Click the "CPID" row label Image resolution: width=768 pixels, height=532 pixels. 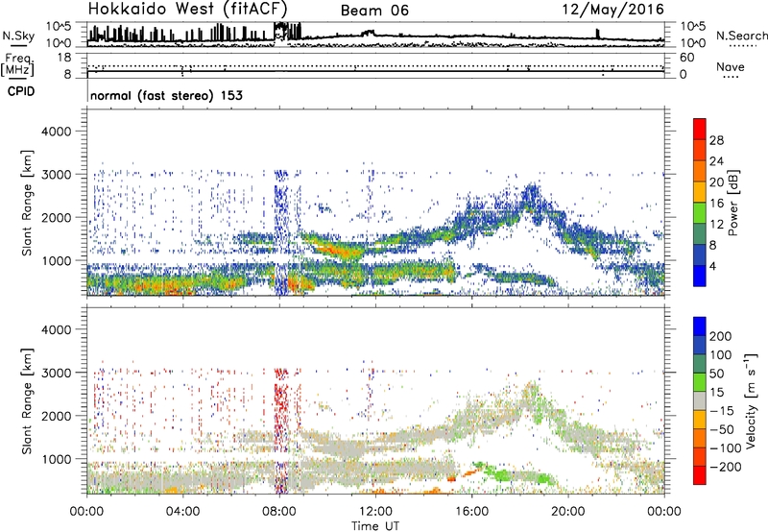click(x=21, y=91)
